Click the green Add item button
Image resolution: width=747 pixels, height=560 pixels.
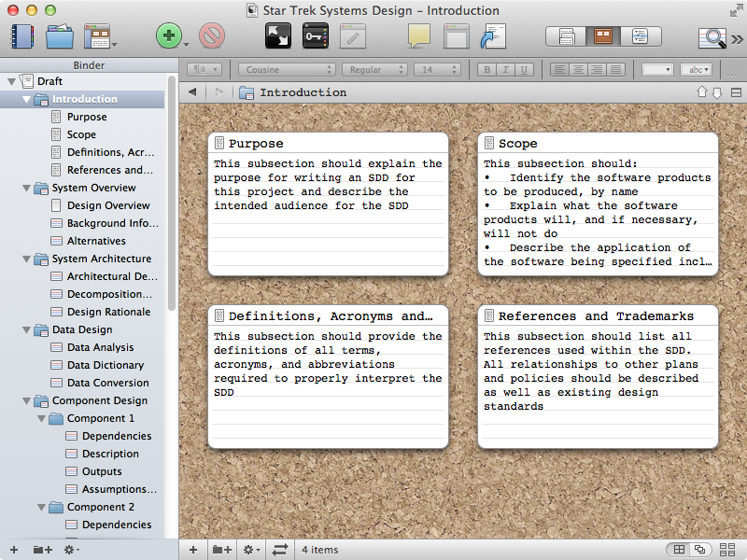pos(169,36)
